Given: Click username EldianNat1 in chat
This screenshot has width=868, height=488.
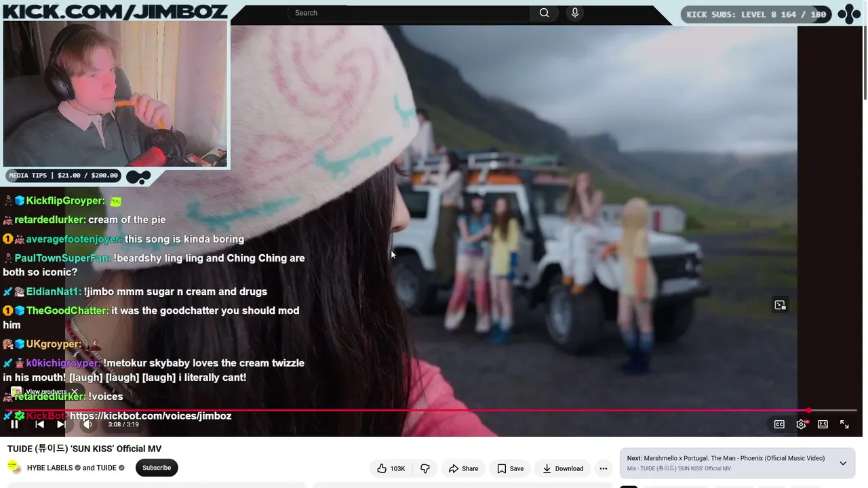Looking at the screenshot, I should [54, 291].
